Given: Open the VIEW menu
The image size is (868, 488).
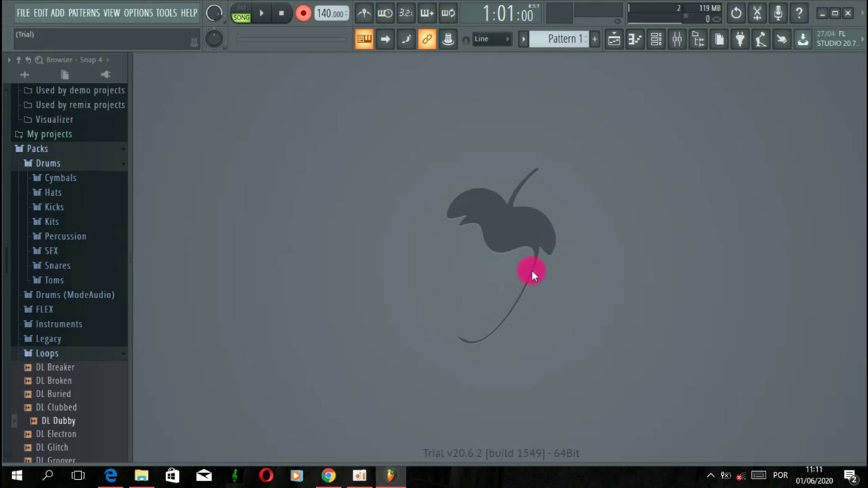Looking at the screenshot, I should coord(111,13).
